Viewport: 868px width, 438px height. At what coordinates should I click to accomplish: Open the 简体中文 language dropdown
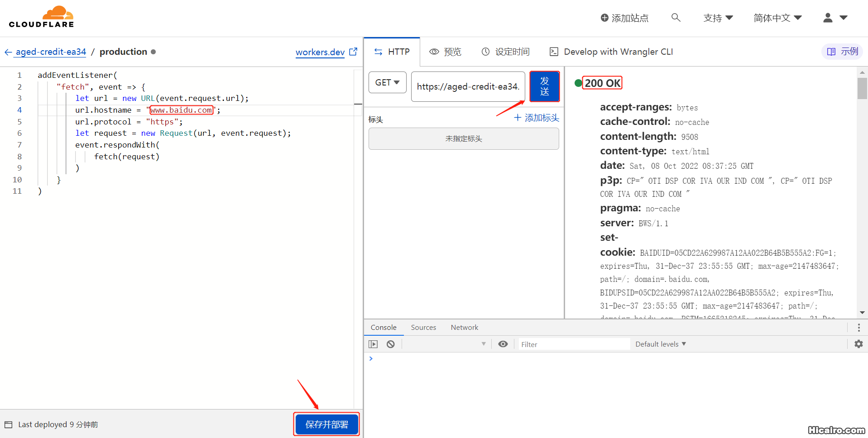777,18
